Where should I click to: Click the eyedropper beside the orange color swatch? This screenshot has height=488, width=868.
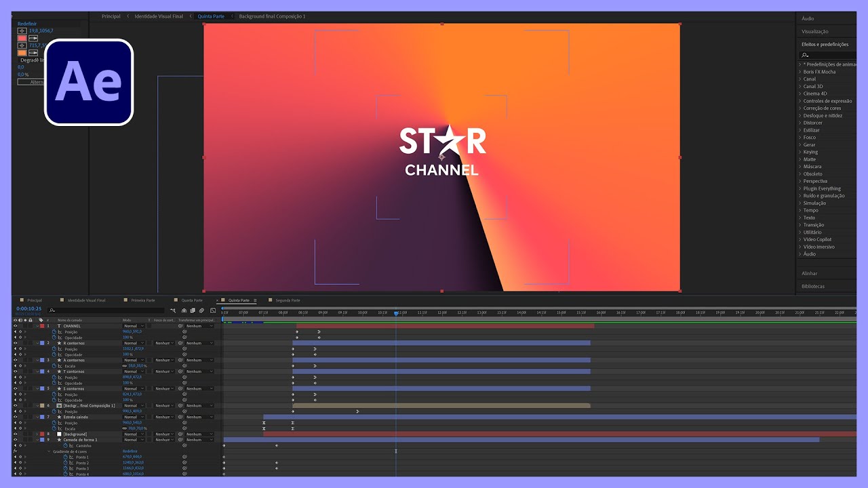(x=33, y=52)
